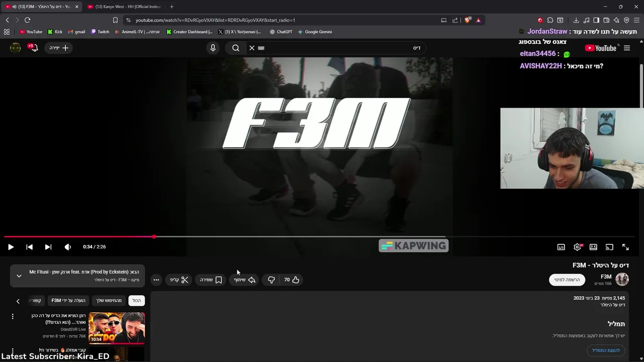
Task: Create a clip with the קליפ scissors button
Action: pyautogui.click(x=179, y=280)
